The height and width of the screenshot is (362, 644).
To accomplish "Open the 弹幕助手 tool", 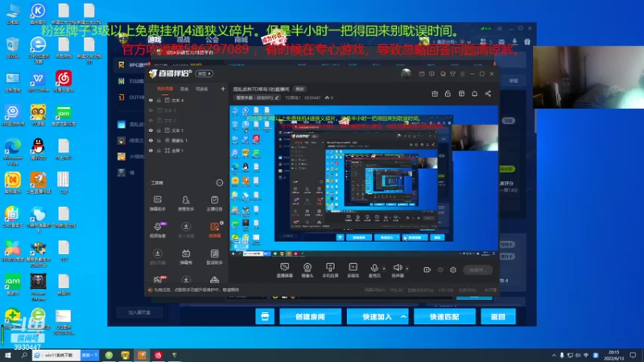I will pyautogui.click(x=157, y=204).
